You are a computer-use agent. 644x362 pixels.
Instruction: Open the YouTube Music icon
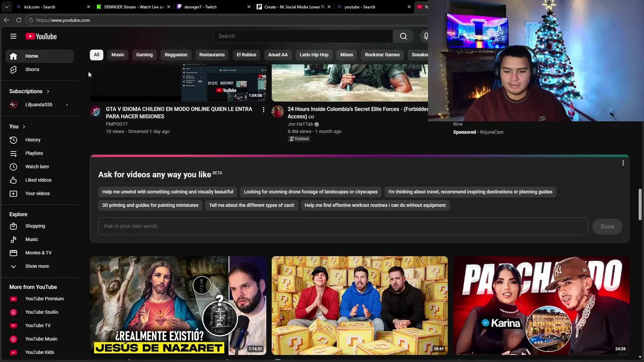pos(14,339)
